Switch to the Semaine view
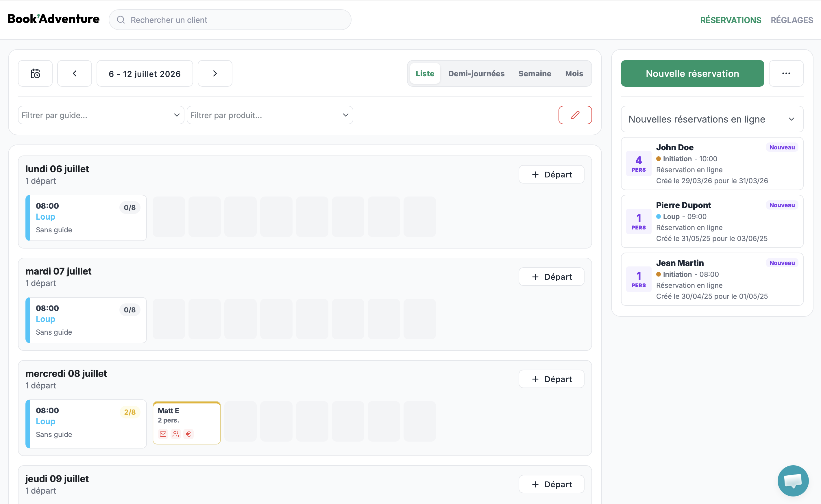821x504 pixels. [535, 73]
